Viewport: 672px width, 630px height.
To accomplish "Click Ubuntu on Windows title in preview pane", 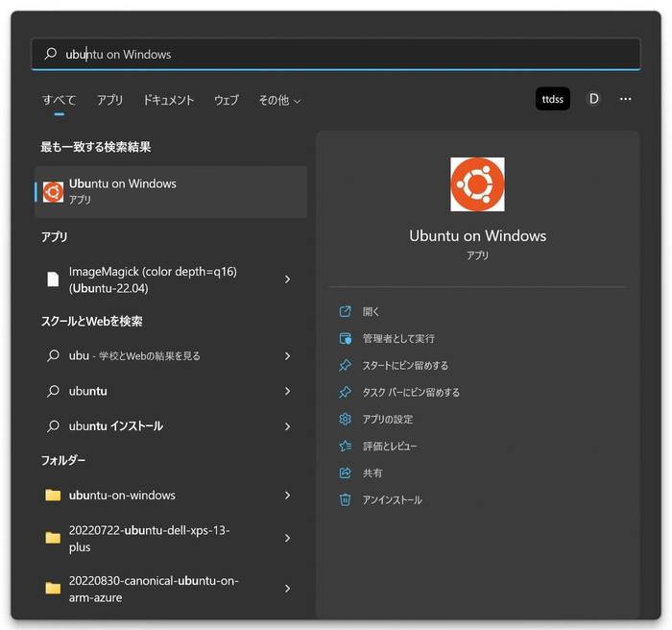I will click(477, 236).
